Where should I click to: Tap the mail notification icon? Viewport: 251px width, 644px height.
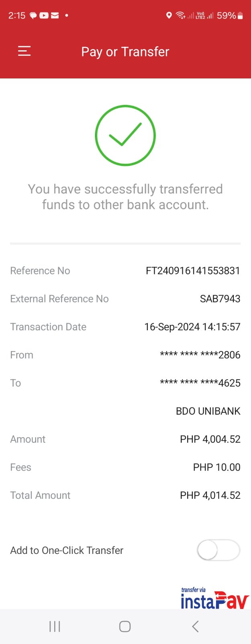point(55,16)
